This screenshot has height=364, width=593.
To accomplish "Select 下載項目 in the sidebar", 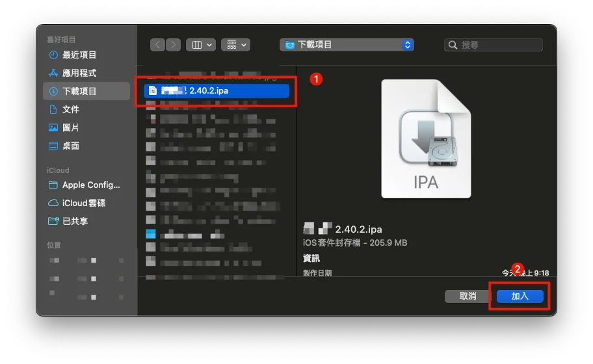I will point(79,91).
